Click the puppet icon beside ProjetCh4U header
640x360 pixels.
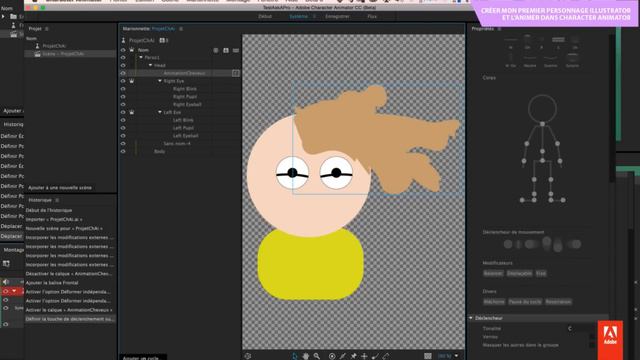tap(123, 40)
